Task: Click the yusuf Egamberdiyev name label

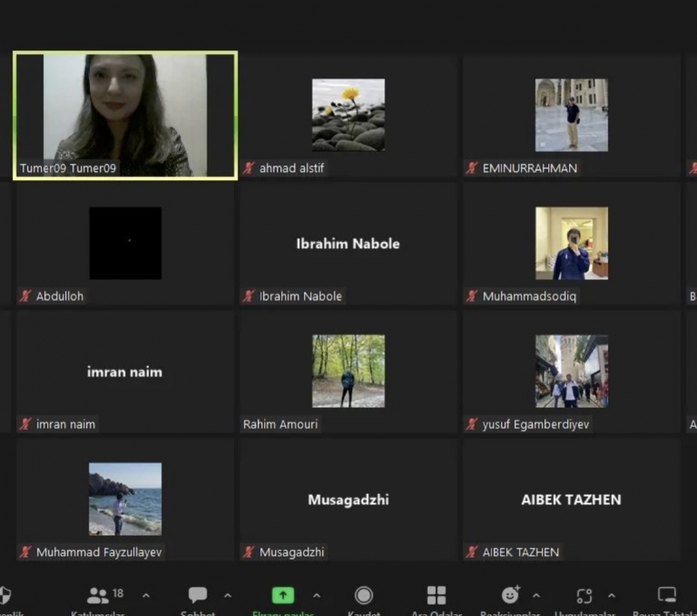Action: pos(536,424)
